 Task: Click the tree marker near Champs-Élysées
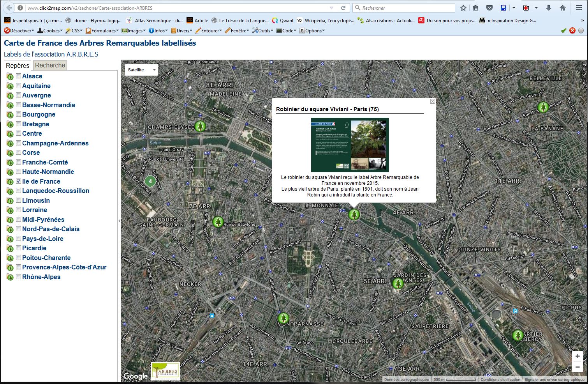tap(200, 126)
